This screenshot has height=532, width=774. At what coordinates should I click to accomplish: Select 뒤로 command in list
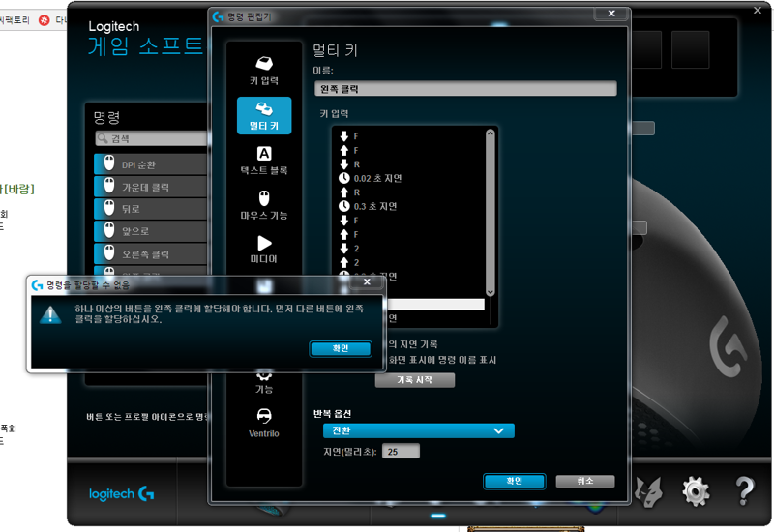click(151, 209)
